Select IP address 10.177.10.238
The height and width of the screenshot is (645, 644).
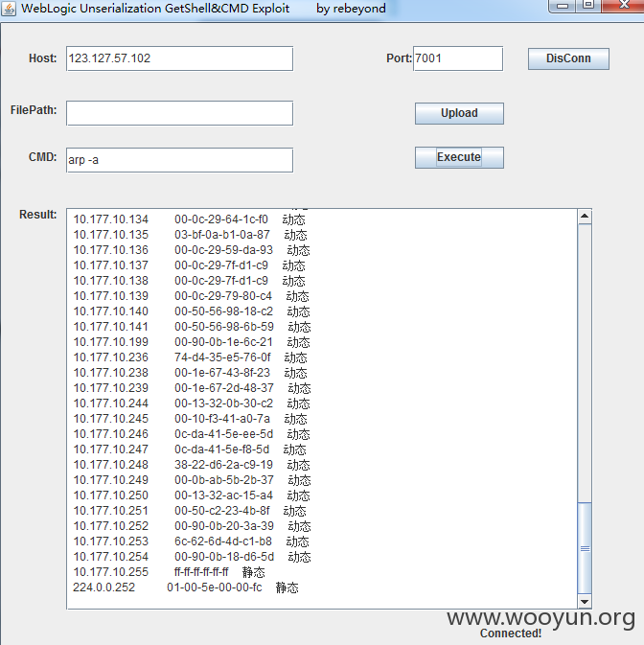(110, 373)
